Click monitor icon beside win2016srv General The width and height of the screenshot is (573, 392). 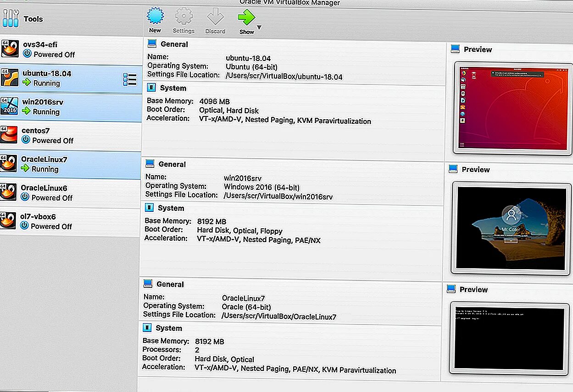pos(150,164)
